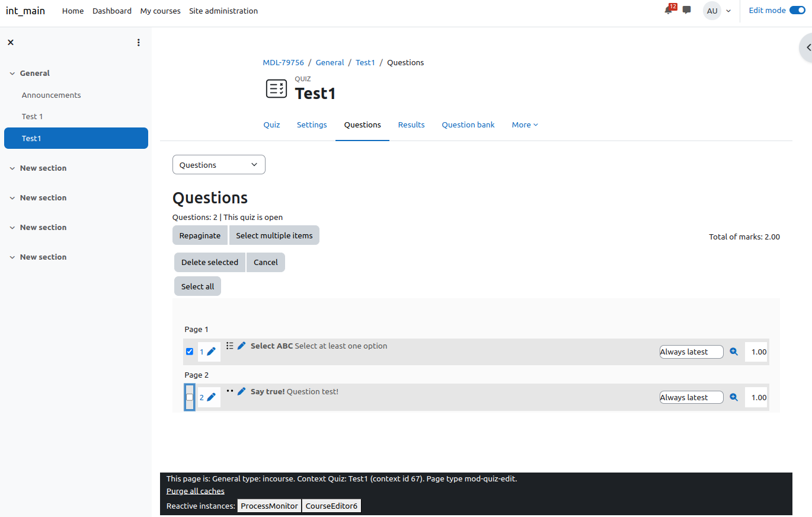Open Test1 breadcrumb link
Image resolution: width=812 pixels, height=517 pixels.
coord(365,62)
